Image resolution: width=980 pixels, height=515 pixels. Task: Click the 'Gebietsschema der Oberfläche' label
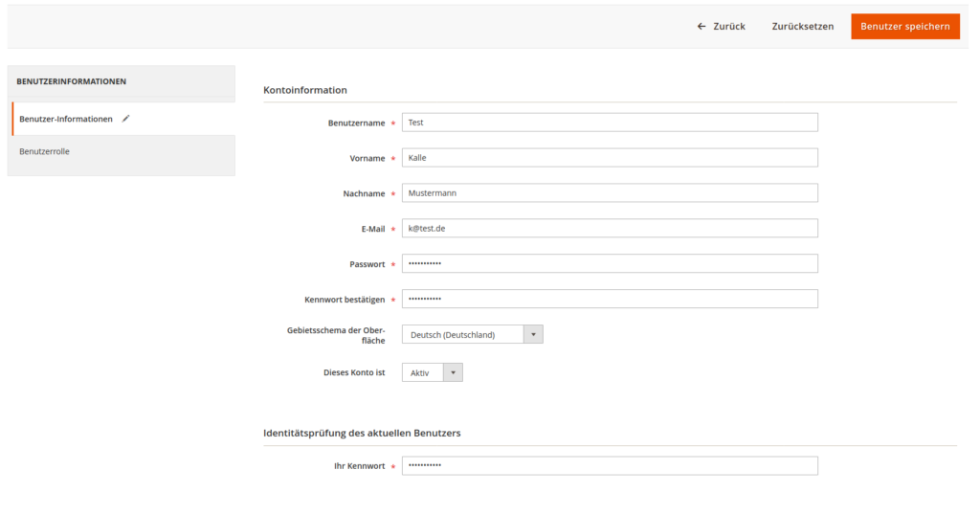point(336,334)
